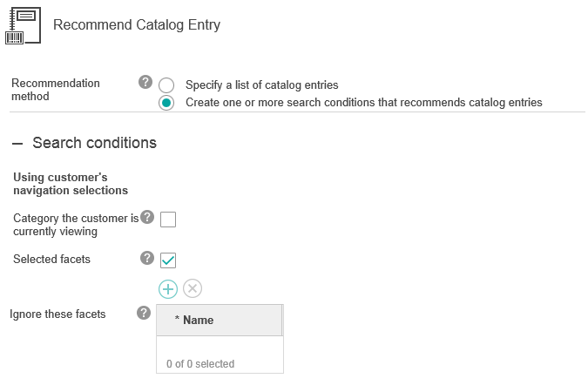The width and height of the screenshot is (588, 392).
Task: Click the Recommend Catalog Entry title
Action: [x=137, y=25]
